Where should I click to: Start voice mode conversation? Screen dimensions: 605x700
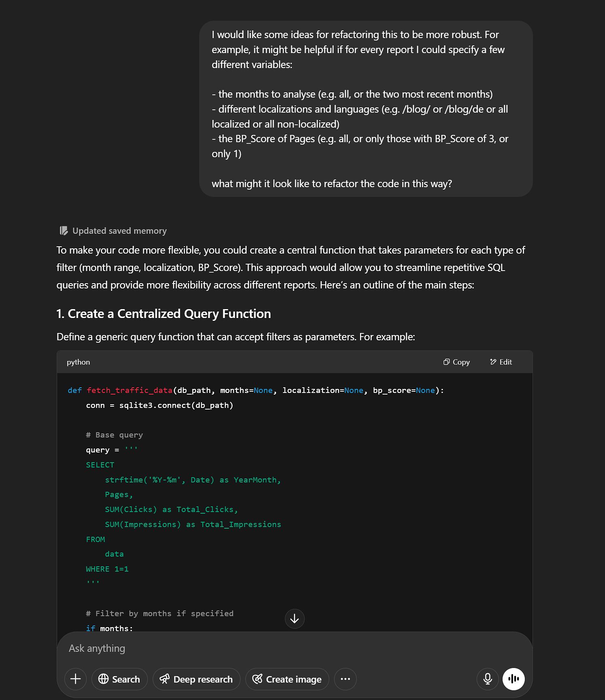pyautogui.click(x=513, y=679)
